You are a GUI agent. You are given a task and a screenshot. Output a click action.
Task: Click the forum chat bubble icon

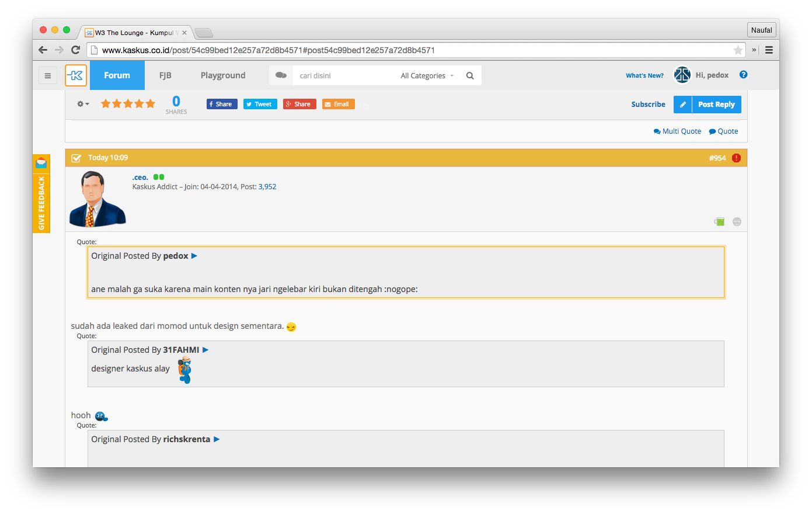coord(281,75)
